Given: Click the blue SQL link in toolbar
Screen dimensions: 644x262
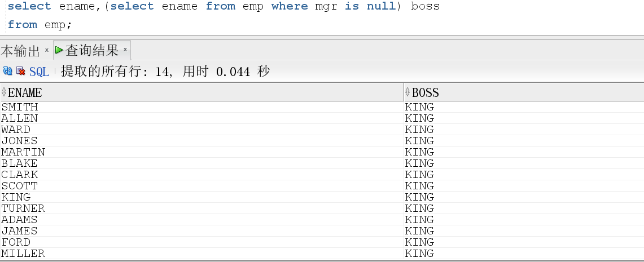Looking at the screenshot, I should [x=39, y=72].
